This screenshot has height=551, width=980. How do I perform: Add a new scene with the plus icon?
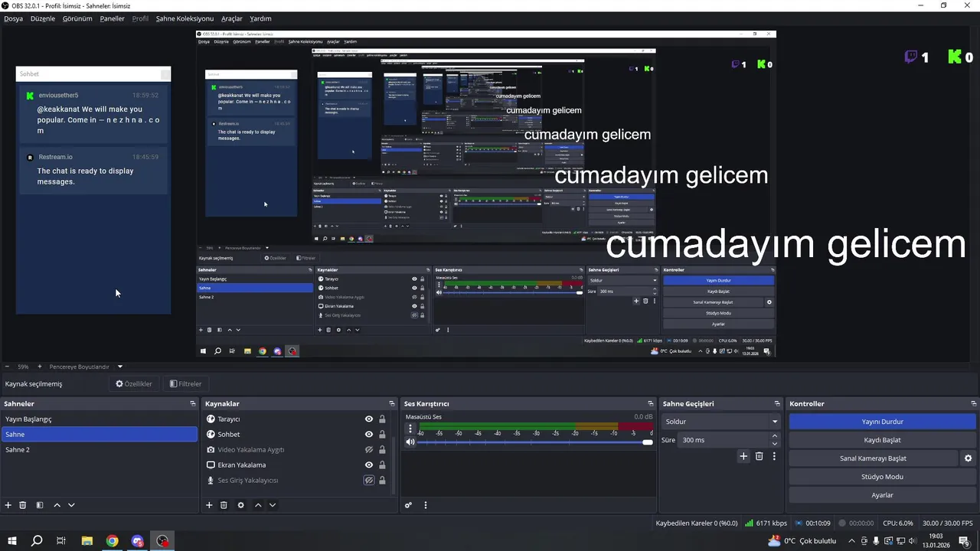pyautogui.click(x=8, y=505)
